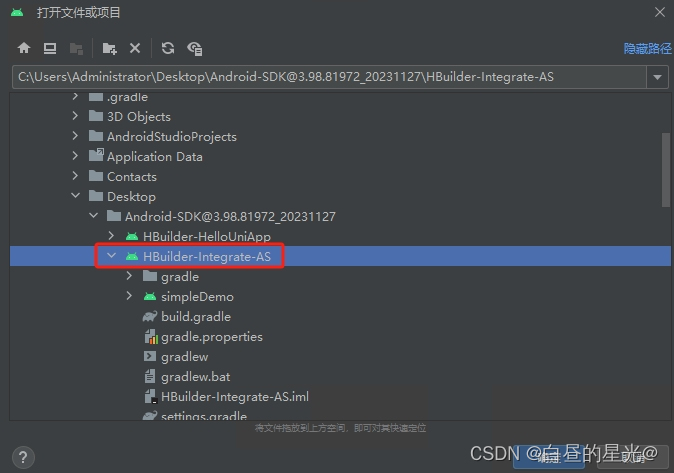674x473 pixels.
Task: Select the gradle folder name
Action: (180, 277)
